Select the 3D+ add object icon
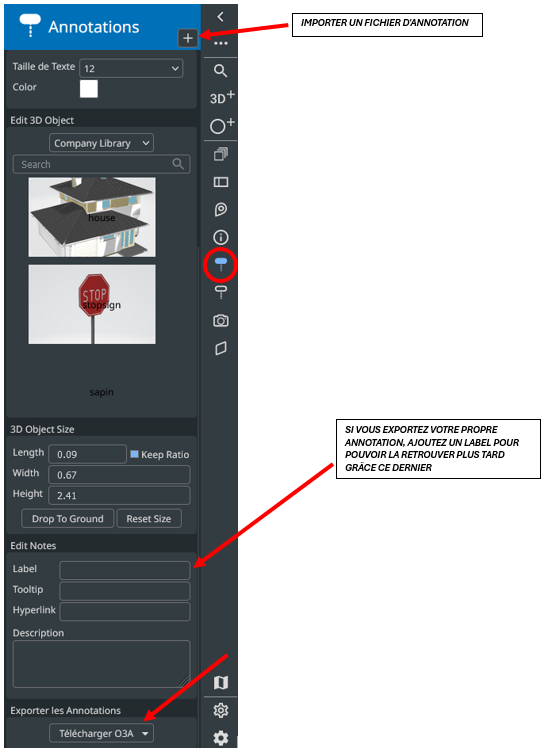 pyautogui.click(x=222, y=97)
